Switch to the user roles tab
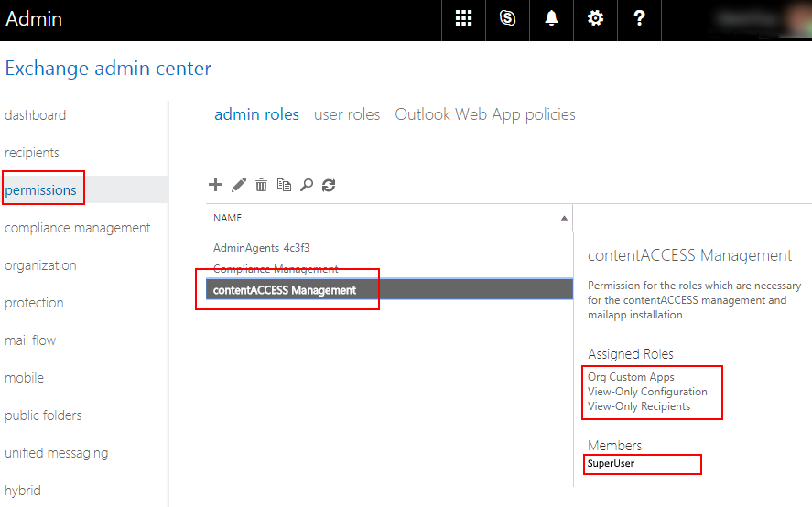 pos(347,114)
